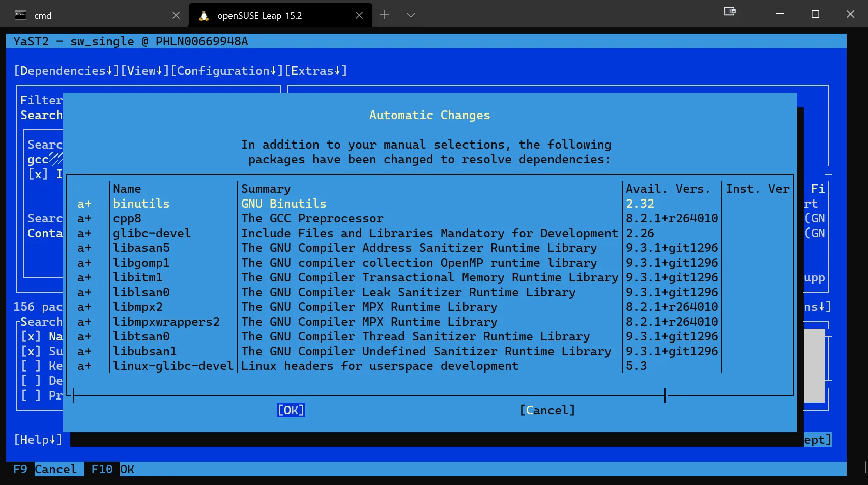Click the a+ status marker for cpp8
The image size is (868, 485).
pos(84,218)
